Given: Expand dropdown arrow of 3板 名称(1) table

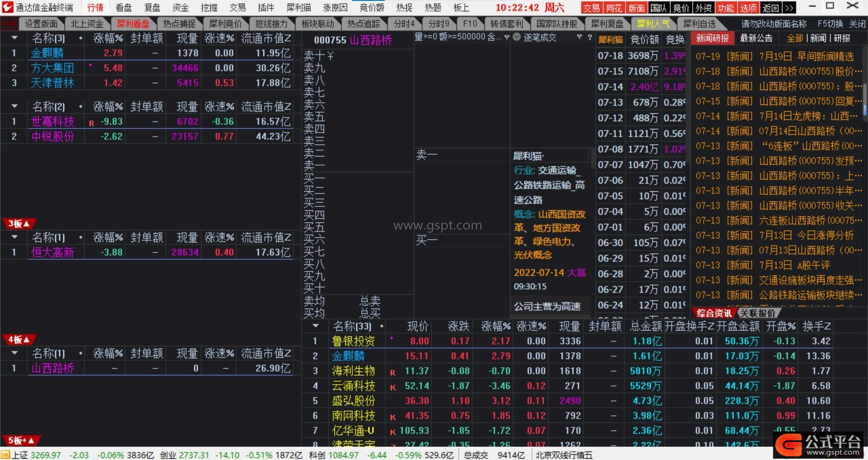Looking at the screenshot, I should coord(14,237).
